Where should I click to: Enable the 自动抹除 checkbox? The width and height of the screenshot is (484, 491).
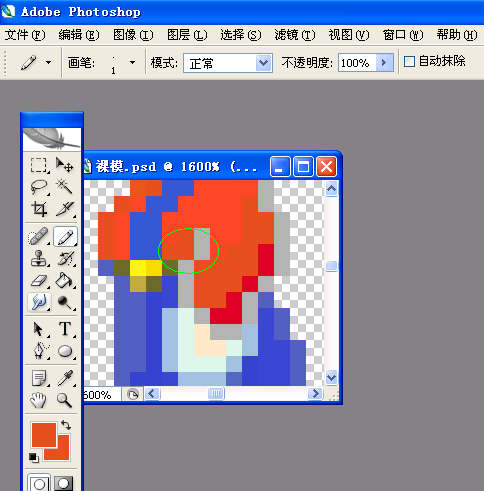[x=409, y=62]
